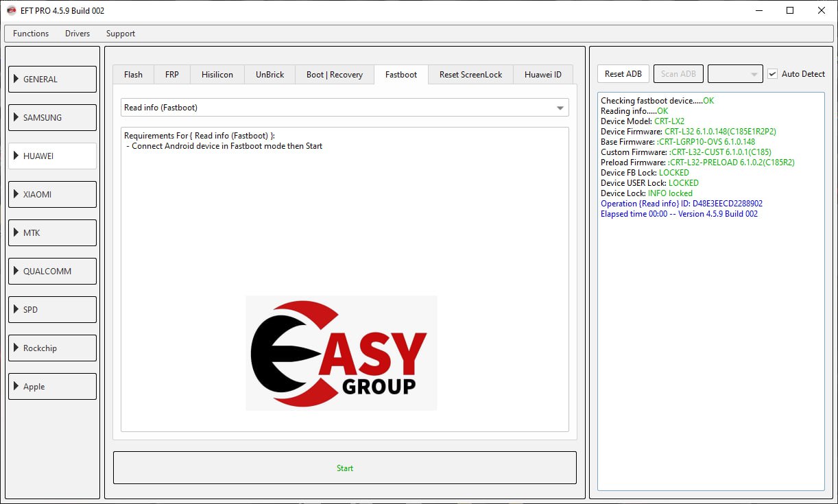Maximize the EFT PRO window
The height and width of the screenshot is (504, 838).
coord(790,10)
